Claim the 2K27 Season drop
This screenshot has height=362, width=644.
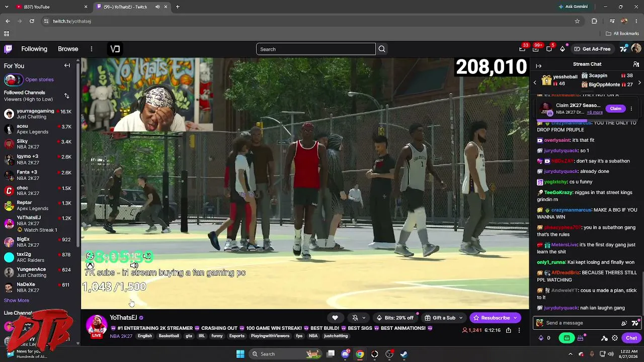click(615, 109)
